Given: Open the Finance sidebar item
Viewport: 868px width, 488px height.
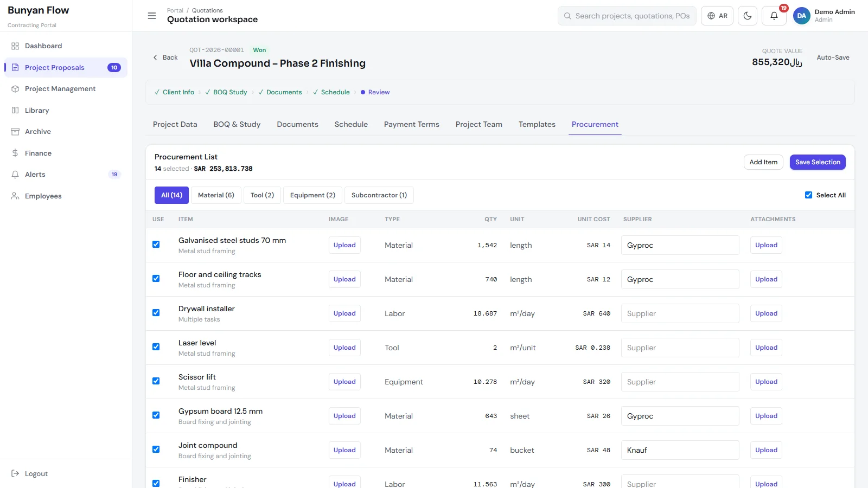Looking at the screenshot, I should coord(66,153).
